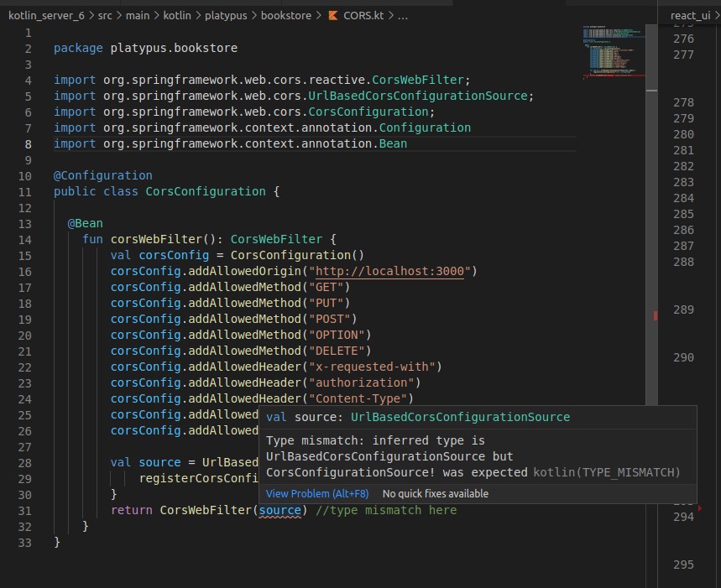Click the //type mismatch here comment

click(386, 510)
